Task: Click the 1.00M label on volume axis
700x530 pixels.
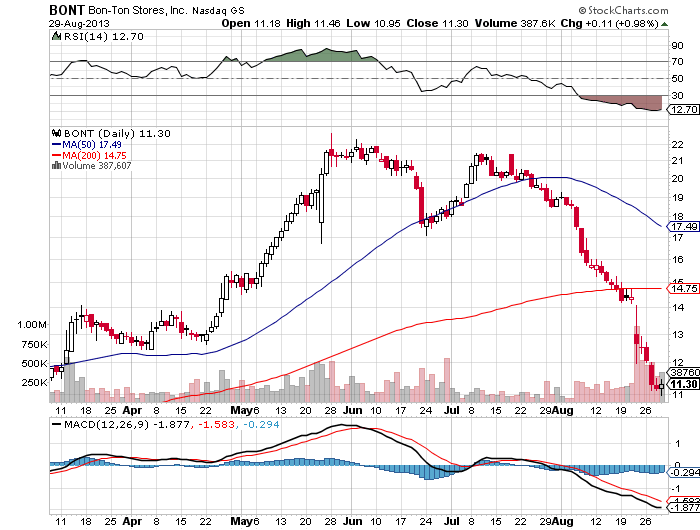Action: coord(32,325)
